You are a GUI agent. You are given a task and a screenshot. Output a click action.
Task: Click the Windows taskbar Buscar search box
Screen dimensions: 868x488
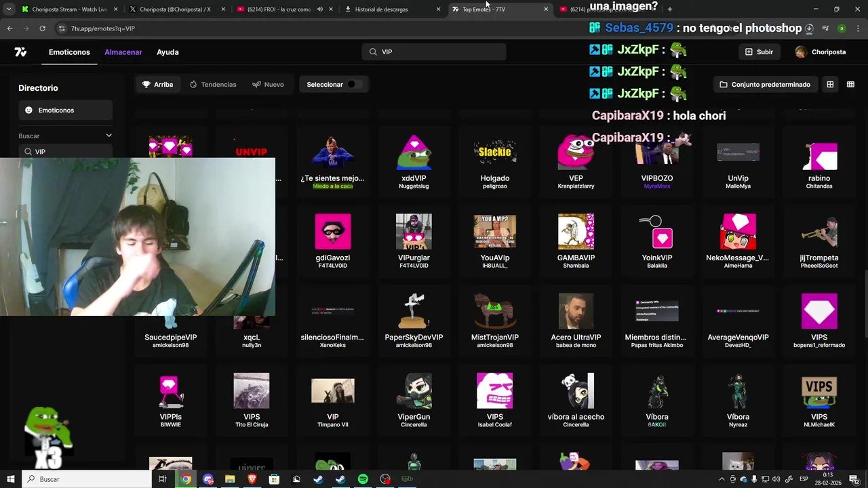86,479
